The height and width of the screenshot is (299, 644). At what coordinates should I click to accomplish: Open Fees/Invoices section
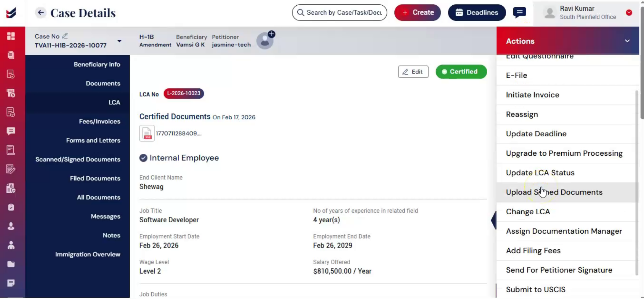pos(100,121)
